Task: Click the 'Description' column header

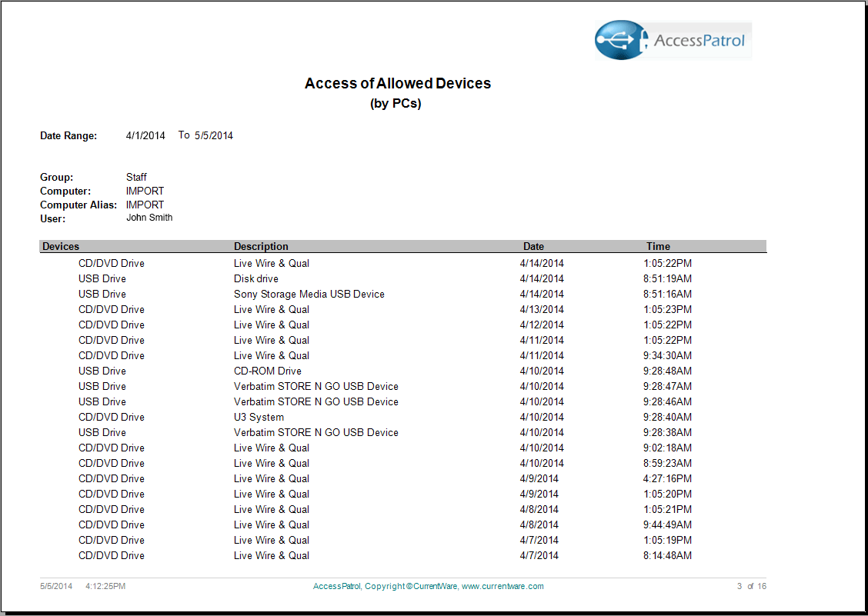Action: (x=262, y=246)
